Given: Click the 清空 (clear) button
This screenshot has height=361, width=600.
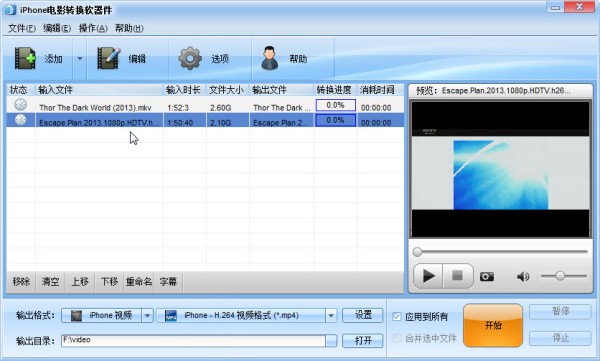Looking at the screenshot, I should coord(50,282).
